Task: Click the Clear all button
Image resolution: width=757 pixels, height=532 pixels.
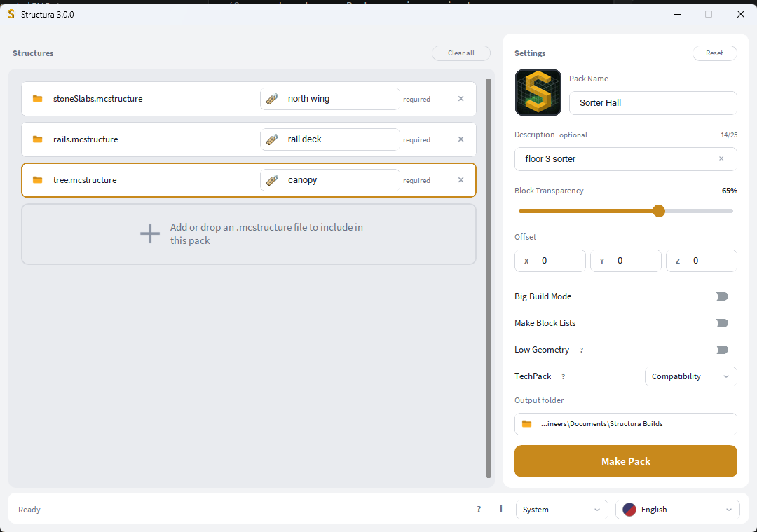Action: (x=461, y=53)
